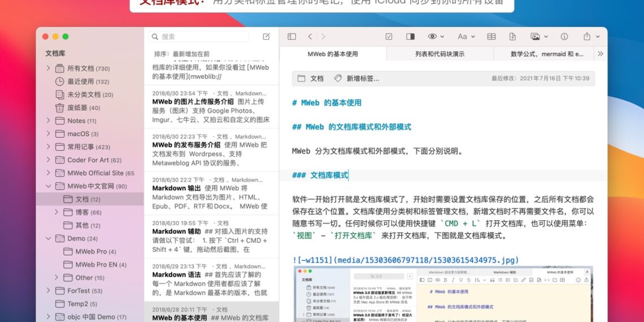The image size is (644, 322).
Task: Click the heading ### 文档库模式 in editor
Action: [x=320, y=175]
